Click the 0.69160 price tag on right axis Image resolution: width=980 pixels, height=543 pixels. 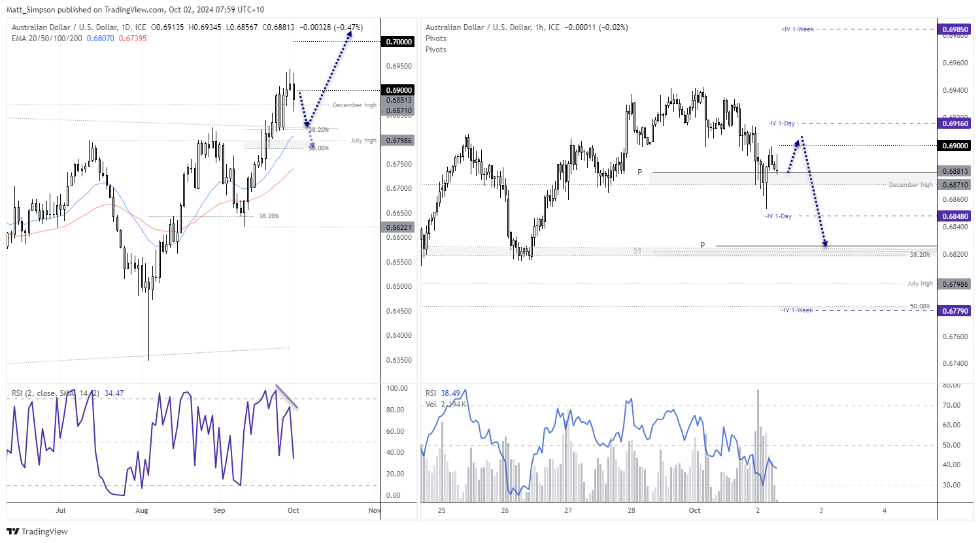(x=955, y=123)
